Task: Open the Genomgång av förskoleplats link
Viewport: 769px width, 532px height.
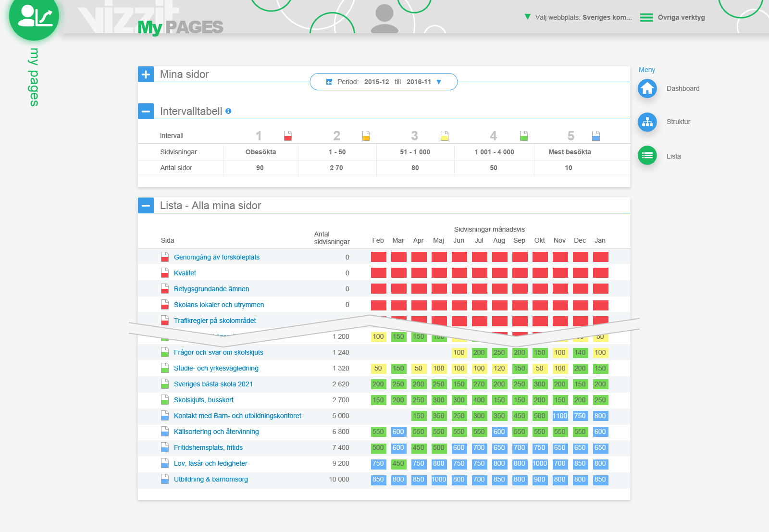Action: coord(216,257)
